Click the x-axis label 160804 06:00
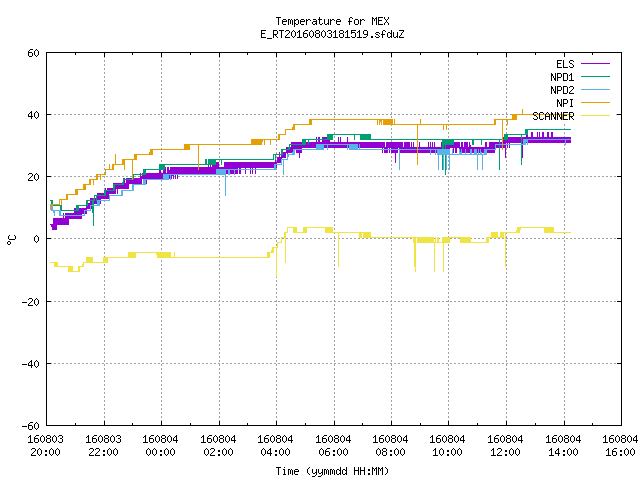This screenshot has height=480, width=640. [333, 446]
